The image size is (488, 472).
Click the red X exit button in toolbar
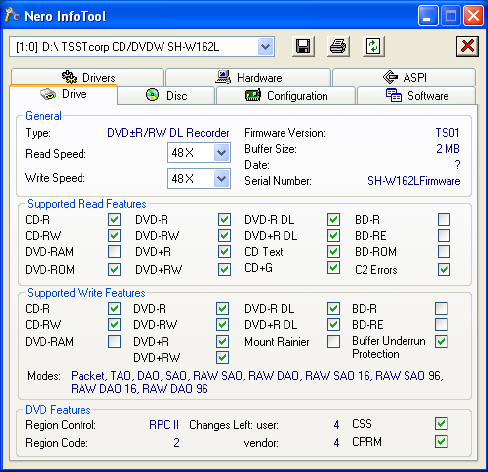(467, 46)
